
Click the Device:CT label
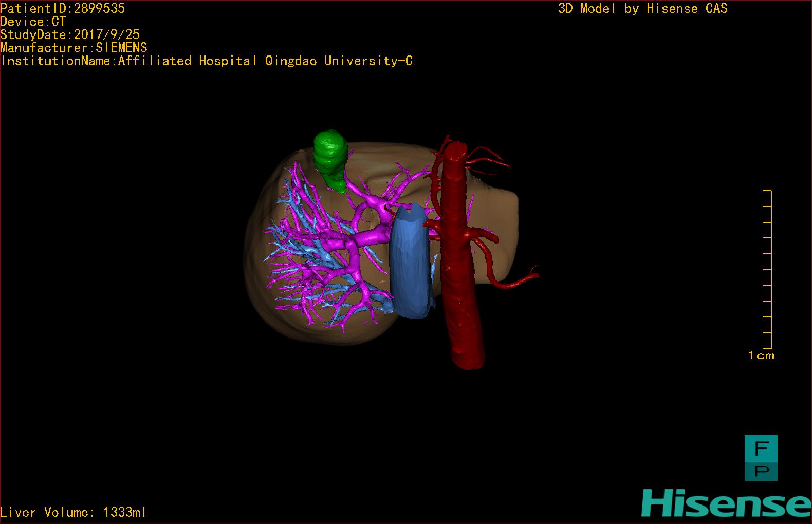coord(33,22)
